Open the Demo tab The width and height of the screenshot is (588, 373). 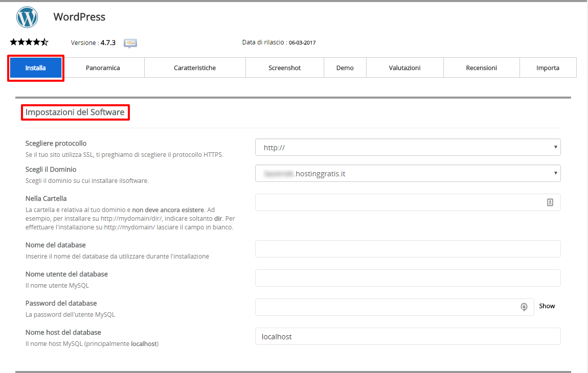(x=345, y=68)
